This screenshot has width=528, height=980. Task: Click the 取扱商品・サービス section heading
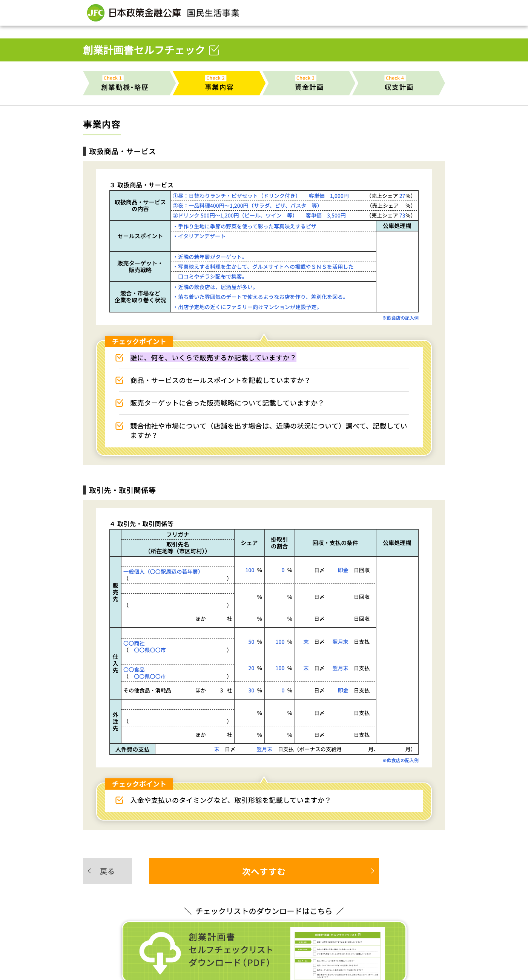[122, 152]
